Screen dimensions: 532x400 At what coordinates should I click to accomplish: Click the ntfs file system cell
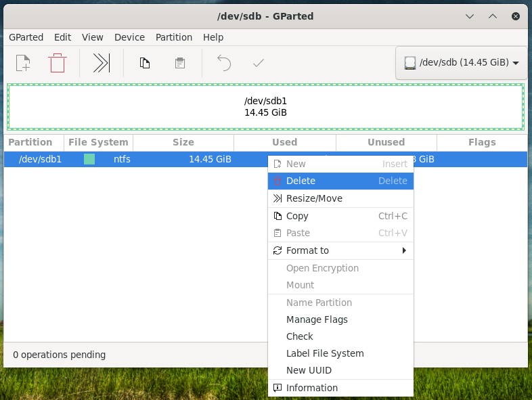point(122,159)
